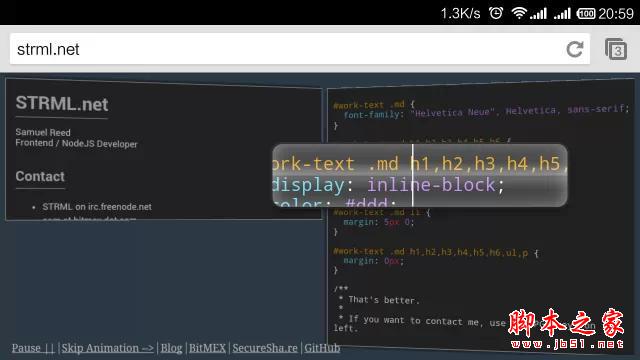Click the Skip Animation --> link

tap(108, 348)
